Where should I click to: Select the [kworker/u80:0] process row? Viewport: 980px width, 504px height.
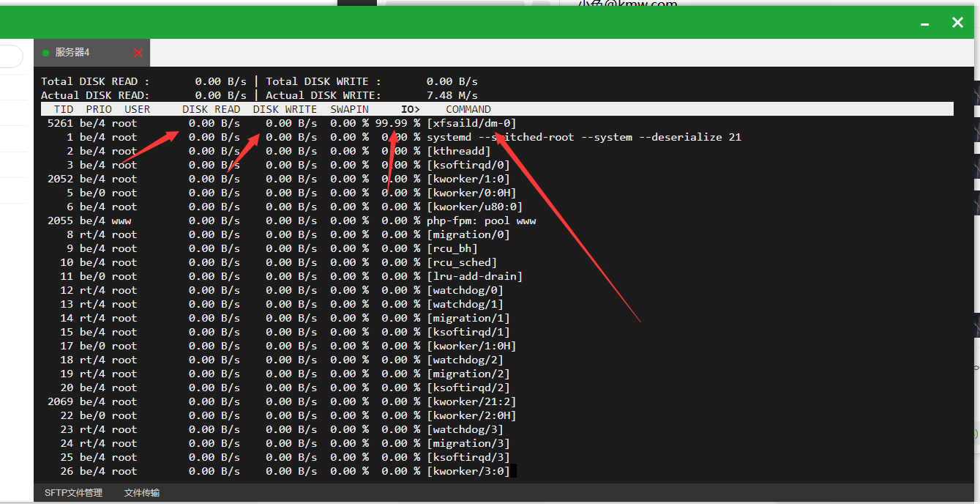(498, 207)
